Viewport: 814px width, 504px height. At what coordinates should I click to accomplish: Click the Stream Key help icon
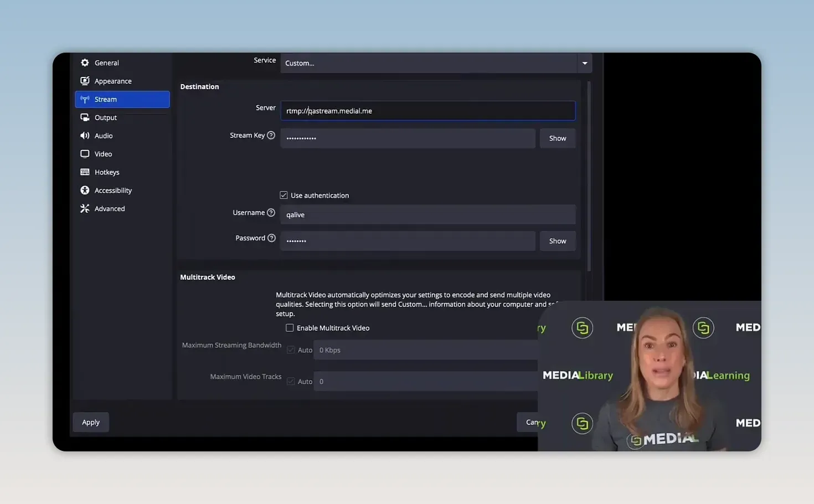click(271, 135)
